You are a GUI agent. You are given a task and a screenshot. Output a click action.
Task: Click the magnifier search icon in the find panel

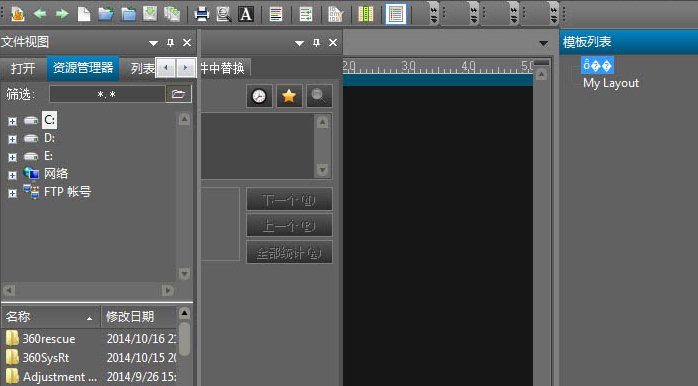(319, 96)
